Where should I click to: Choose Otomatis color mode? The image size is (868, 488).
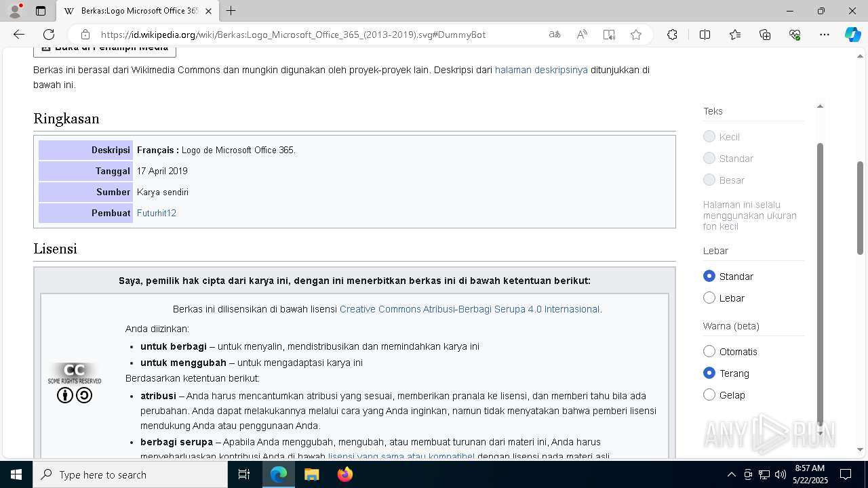tap(709, 352)
